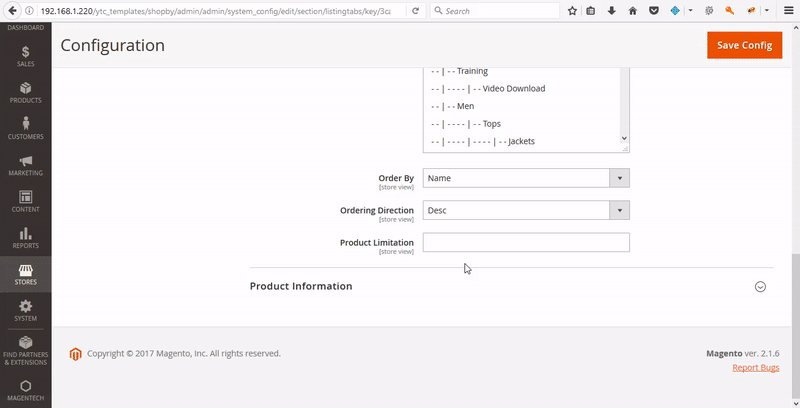Viewport: 800px width, 408px height.
Task: Open the Magentech menu item
Action: pos(25,390)
